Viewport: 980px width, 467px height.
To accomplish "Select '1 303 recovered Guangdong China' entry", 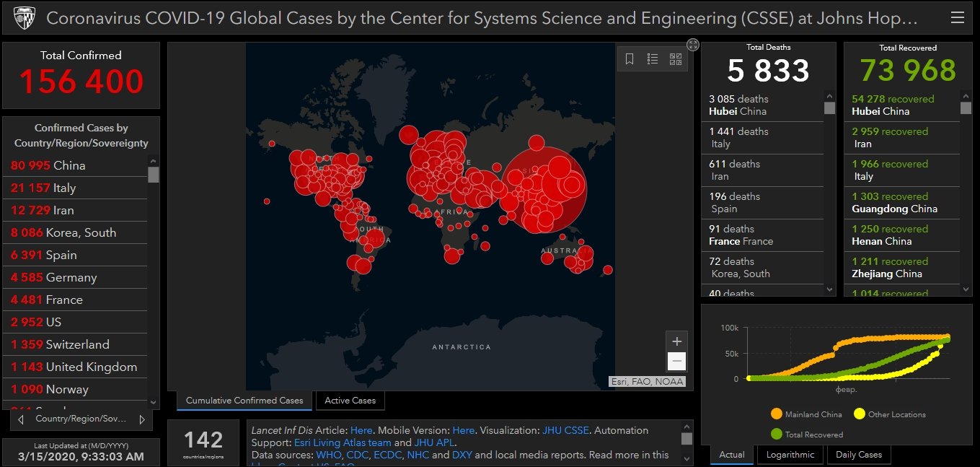I will pyautogui.click(x=903, y=203).
